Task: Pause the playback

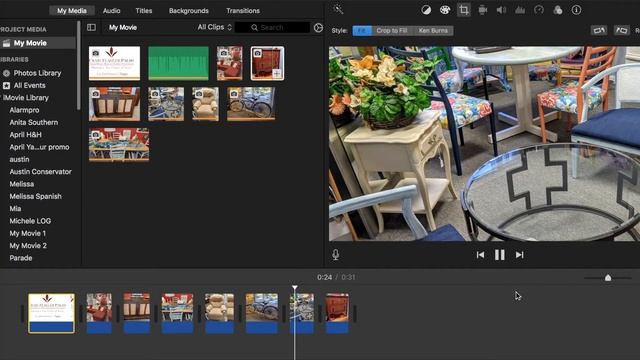Action: pos(500,255)
